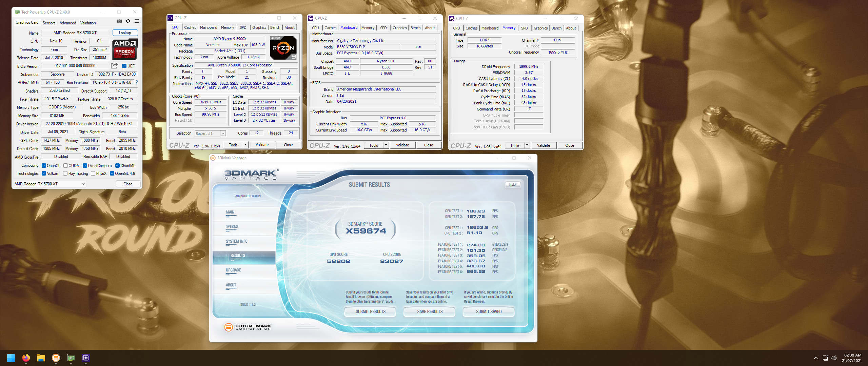Click GPU-Z title bar app icon
The width and height of the screenshot is (868, 366).
click(x=17, y=12)
